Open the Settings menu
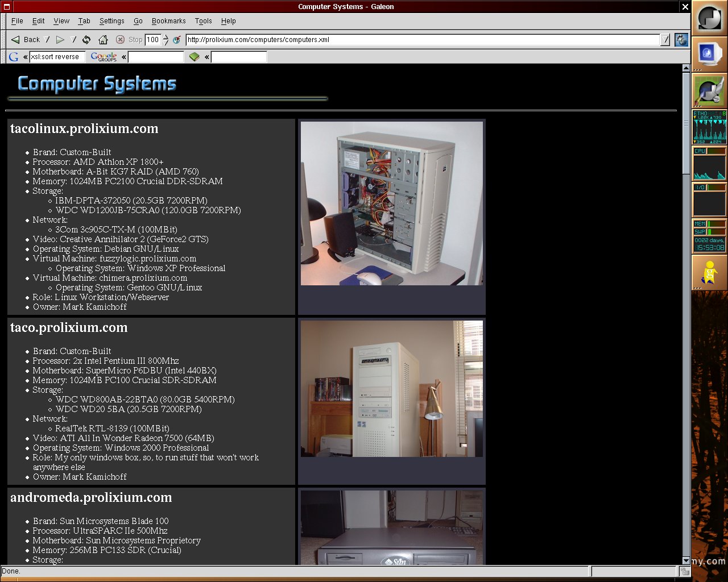The width and height of the screenshot is (728, 582). (111, 21)
